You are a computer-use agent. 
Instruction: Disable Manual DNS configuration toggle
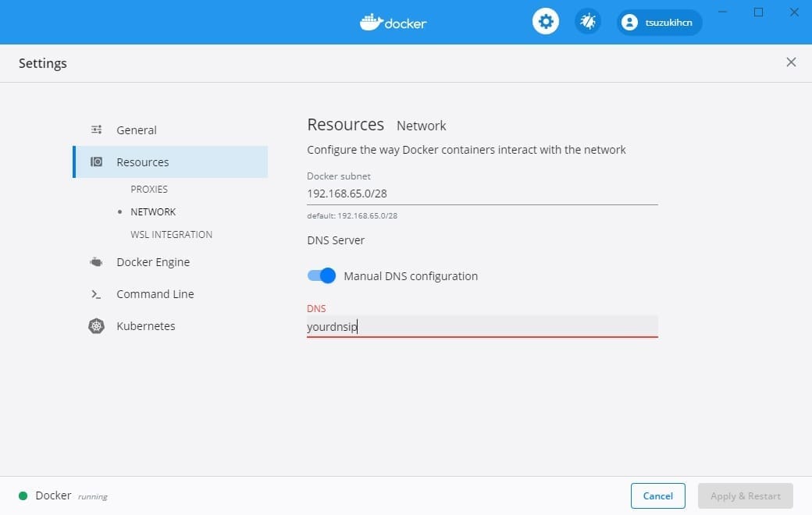pyautogui.click(x=321, y=275)
